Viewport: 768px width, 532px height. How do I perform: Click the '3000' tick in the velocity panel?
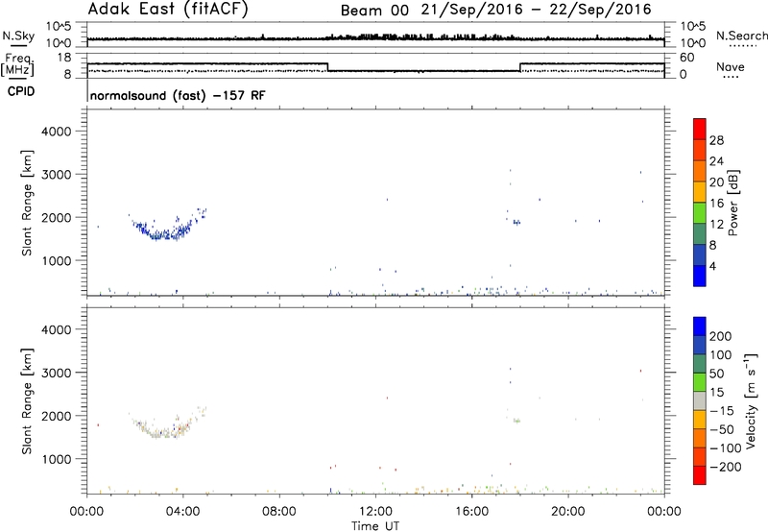tap(57, 373)
